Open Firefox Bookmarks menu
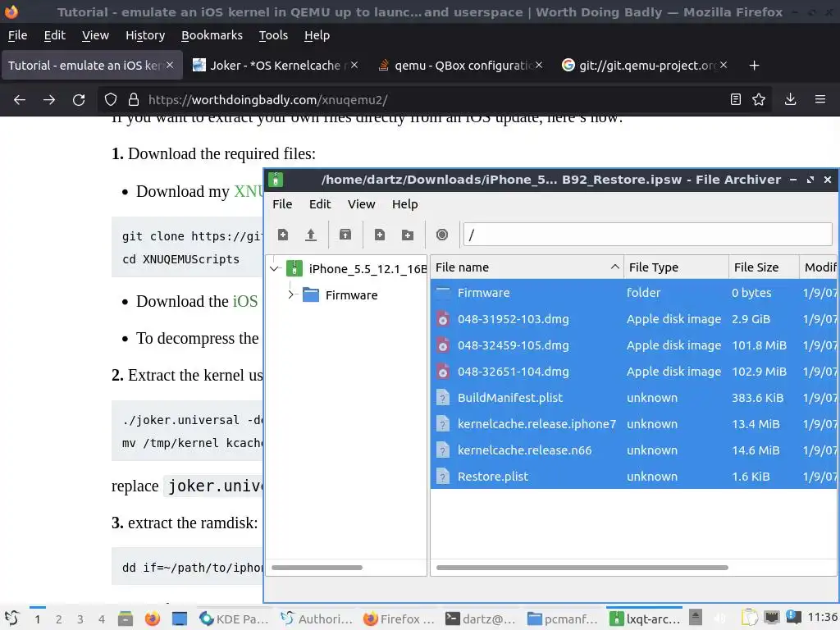Viewport: 840px width, 630px height. tap(212, 35)
